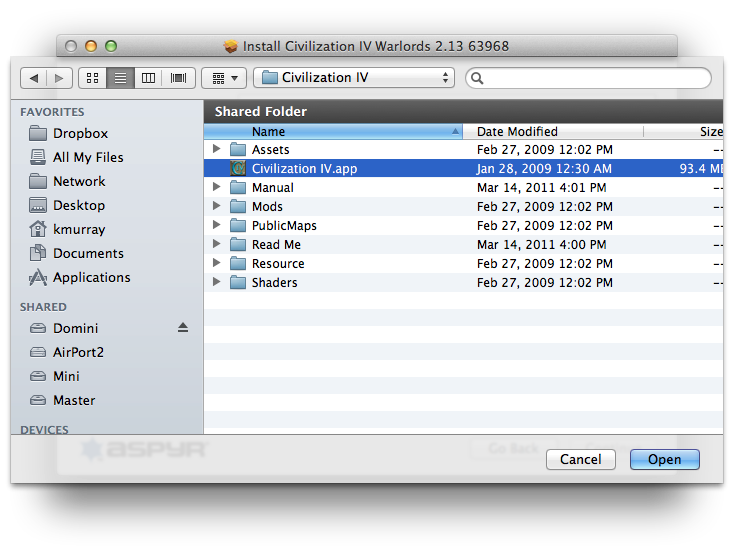Screen dimensions: 734x554
Task: Expand the PublicMaps folder triangle
Action: (216, 225)
